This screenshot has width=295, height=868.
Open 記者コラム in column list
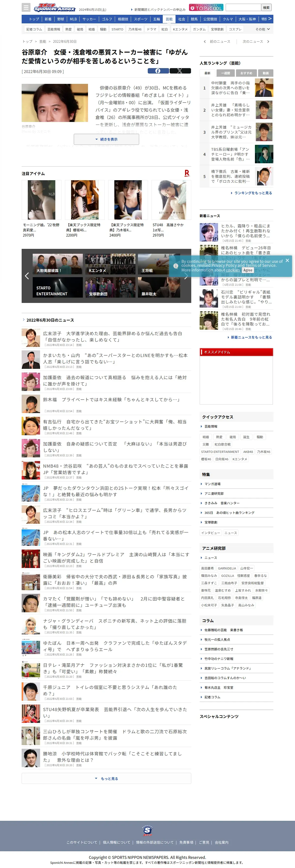pyautogui.click(x=212, y=697)
